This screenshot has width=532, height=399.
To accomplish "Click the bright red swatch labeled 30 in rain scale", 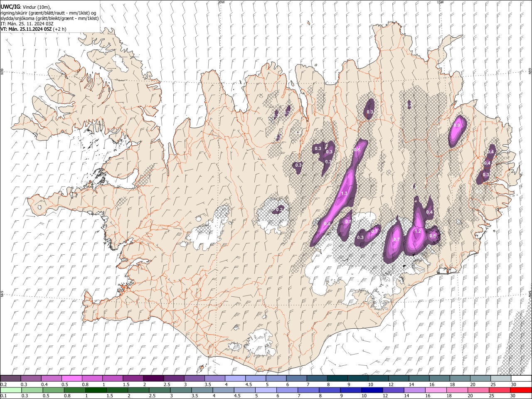I will point(521,390).
